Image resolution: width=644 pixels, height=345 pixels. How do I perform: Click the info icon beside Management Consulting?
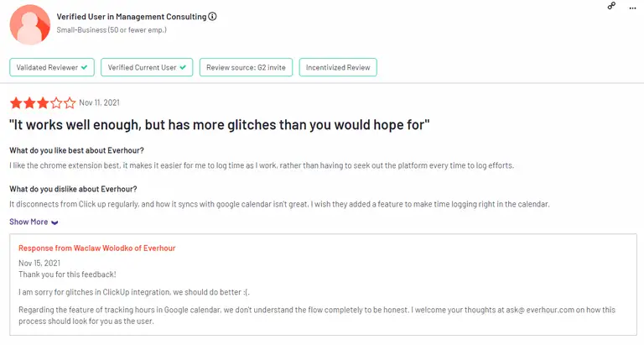(212, 16)
